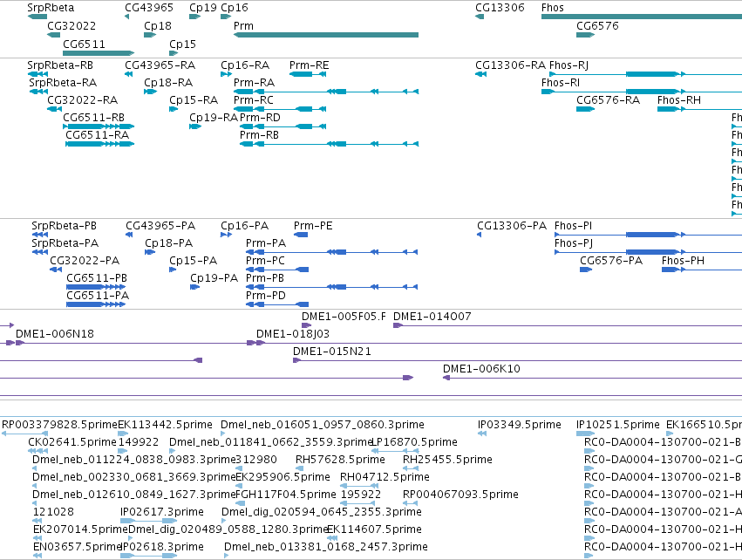The width and height of the screenshot is (742, 560).
Task: Select transcript Fhos-RH
Action: (679, 100)
